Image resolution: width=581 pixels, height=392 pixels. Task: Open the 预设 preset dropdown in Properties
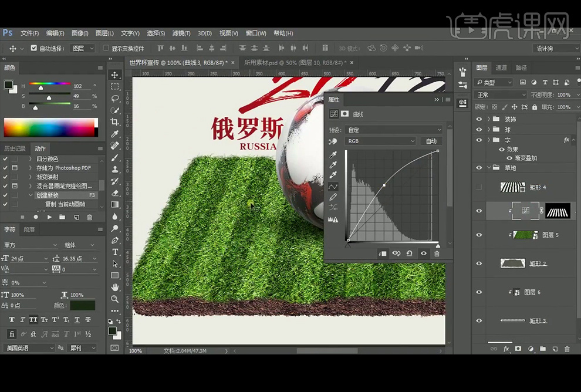click(394, 130)
